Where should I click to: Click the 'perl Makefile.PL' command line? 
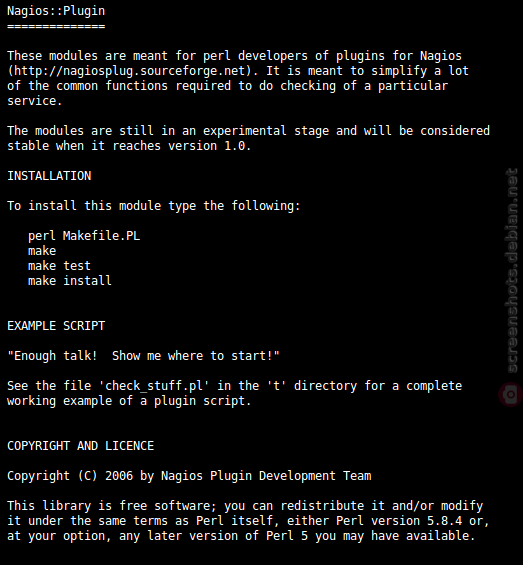84,236
